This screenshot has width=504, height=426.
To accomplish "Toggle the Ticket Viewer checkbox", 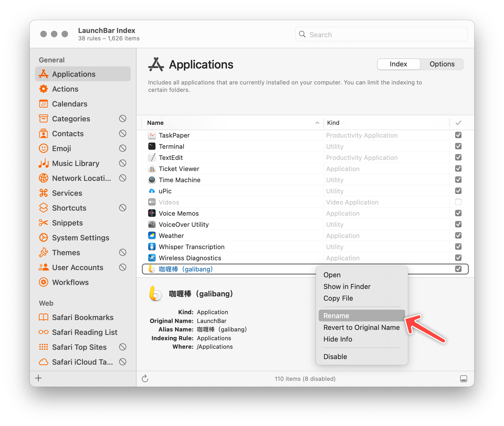I will coord(458,169).
